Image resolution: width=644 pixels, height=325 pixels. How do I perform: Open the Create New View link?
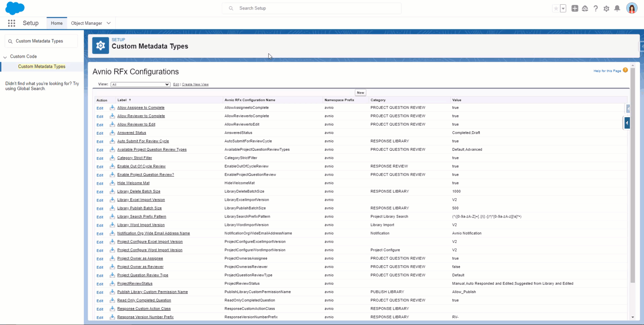coord(195,84)
